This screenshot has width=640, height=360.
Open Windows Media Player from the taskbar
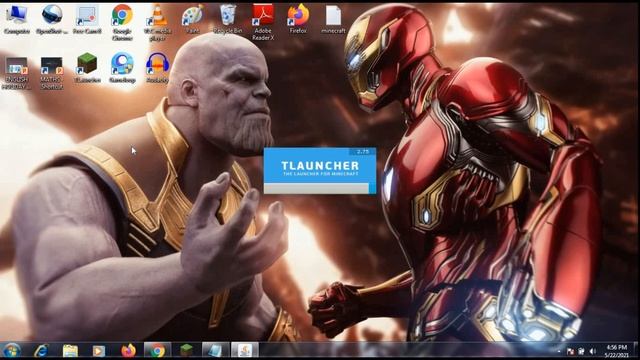coord(98,350)
